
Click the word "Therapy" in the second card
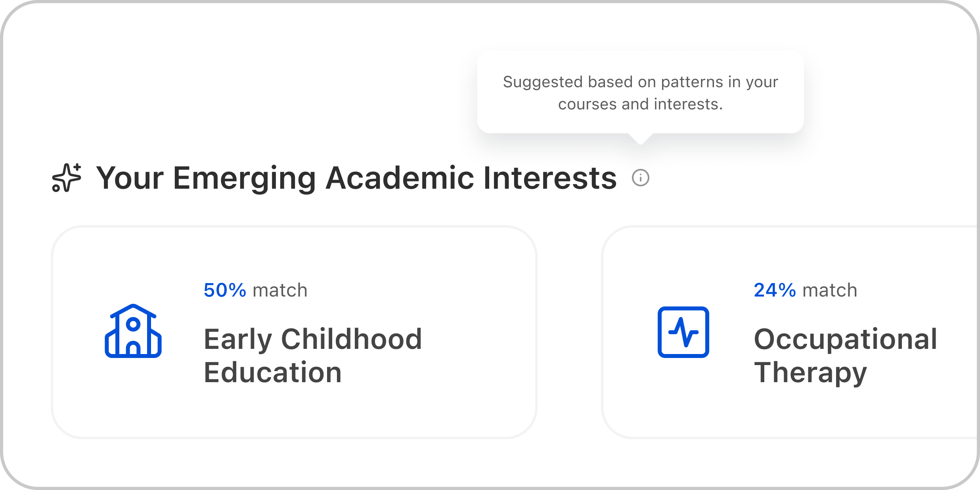tap(810, 373)
